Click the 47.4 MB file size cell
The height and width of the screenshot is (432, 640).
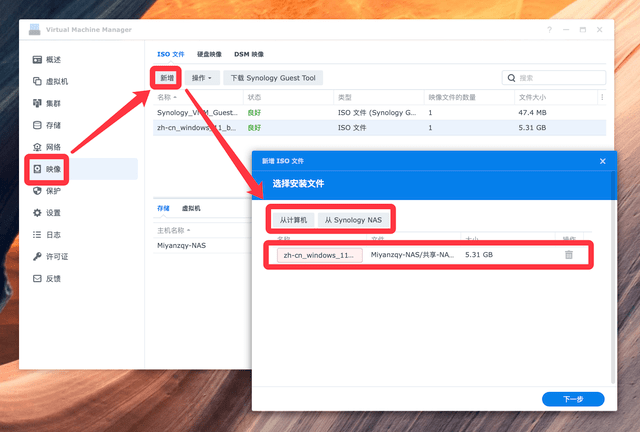point(532,113)
